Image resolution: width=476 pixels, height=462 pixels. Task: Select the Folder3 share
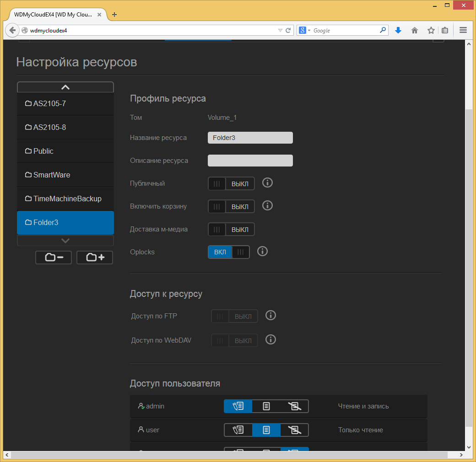coord(65,222)
